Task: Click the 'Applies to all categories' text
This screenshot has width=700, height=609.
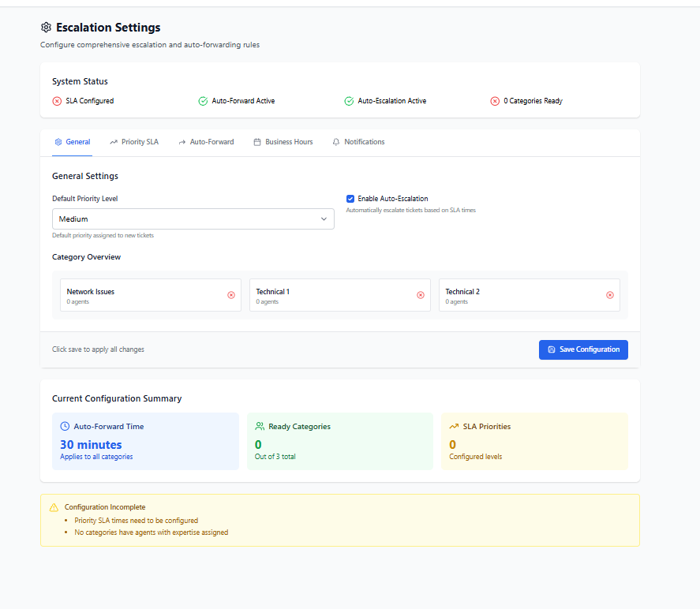Action: [x=96, y=457]
